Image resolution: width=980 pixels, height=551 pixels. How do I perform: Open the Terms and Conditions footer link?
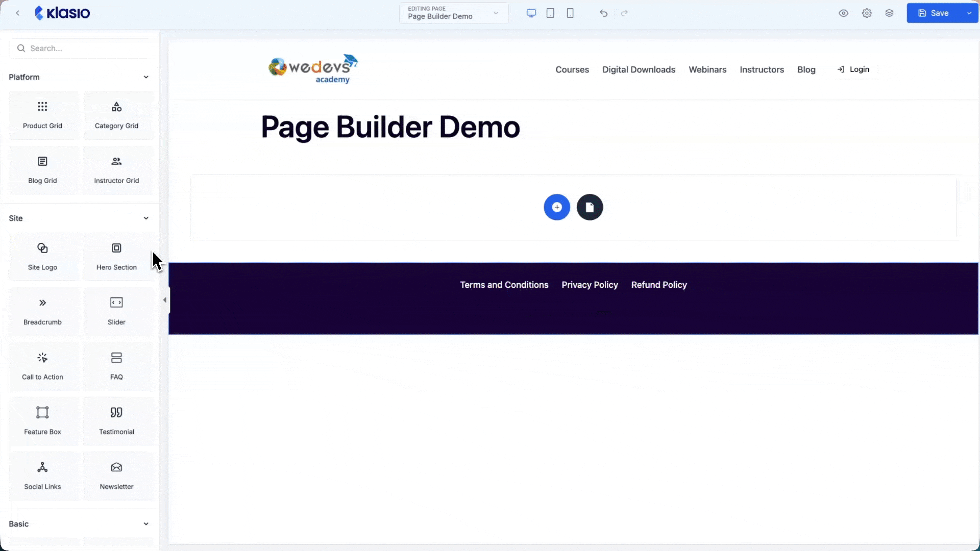[504, 285]
